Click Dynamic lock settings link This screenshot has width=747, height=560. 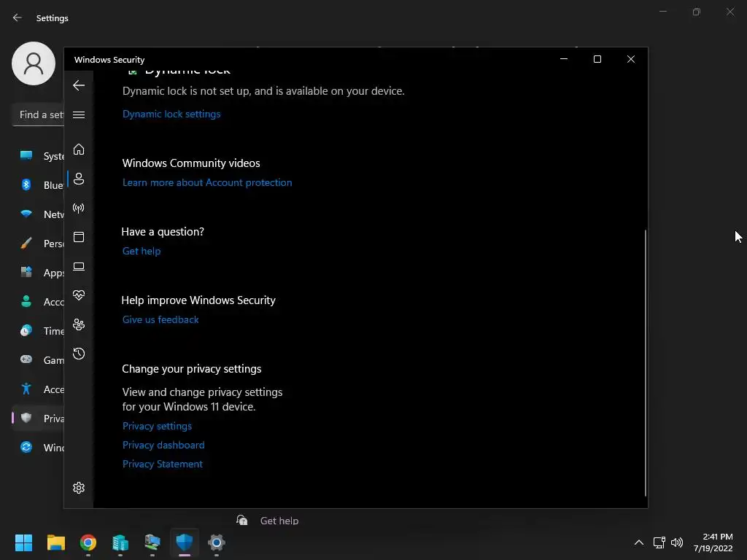[171, 114]
